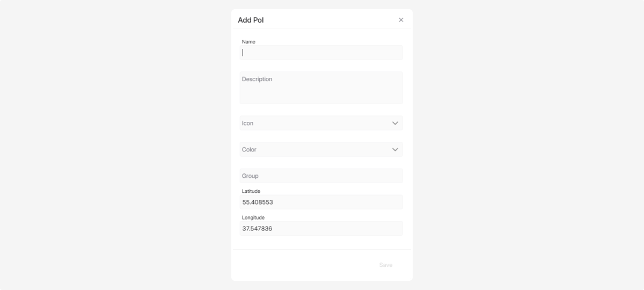The height and width of the screenshot is (290, 644).
Task: Click the chevron arrow in Icon selector
Action: (x=395, y=123)
